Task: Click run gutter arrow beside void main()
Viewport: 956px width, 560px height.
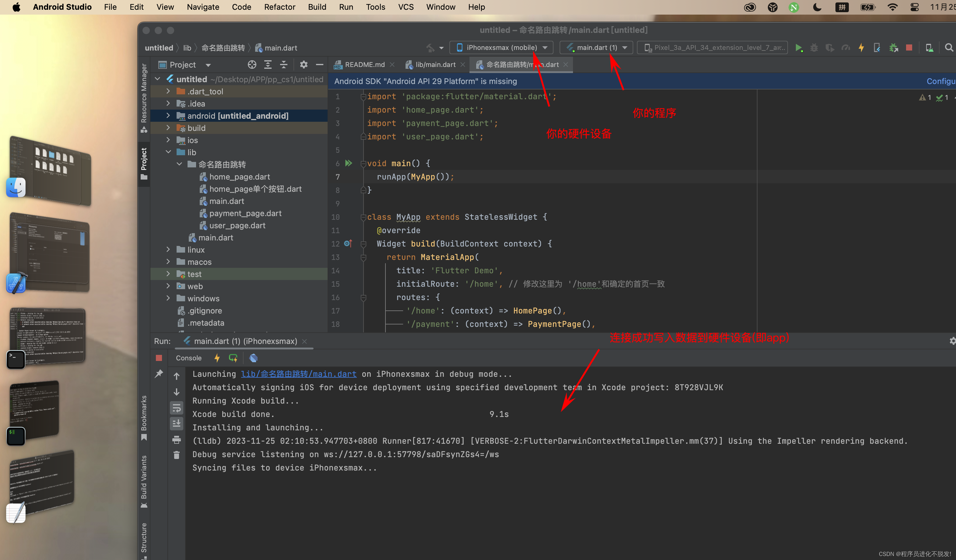Action: pyautogui.click(x=348, y=163)
